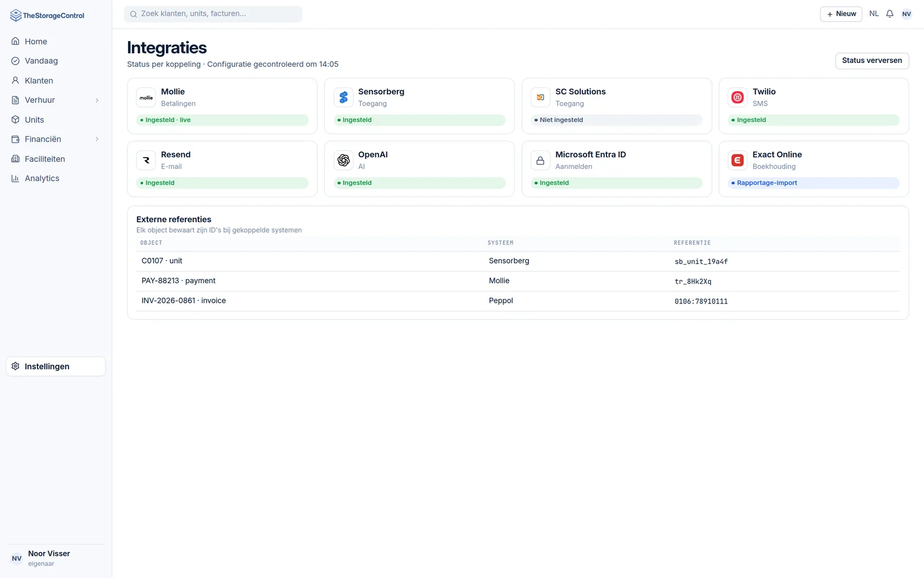Open Noor Visser profile at bottom
The width and height of the screenshot is (924, 578).
(x=56, y=558)
